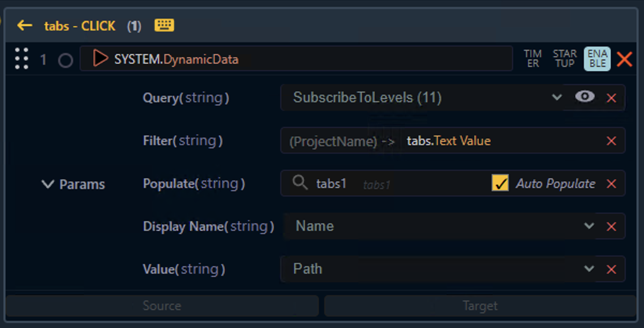Click the TIMER button

pos(532,58)
